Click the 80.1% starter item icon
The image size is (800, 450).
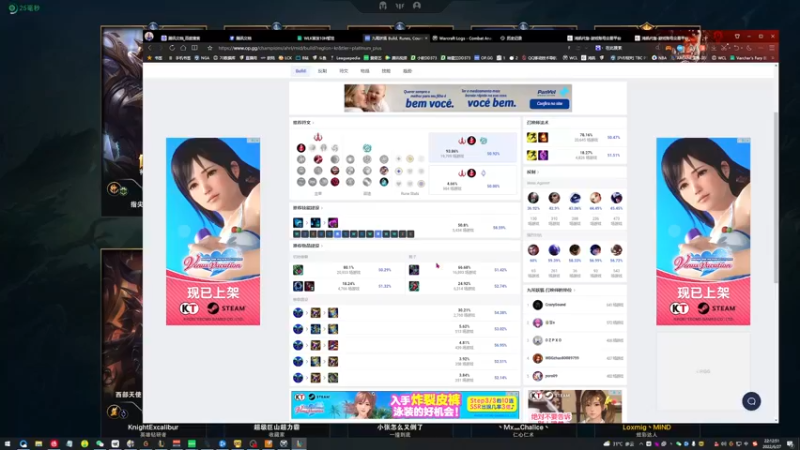(x=298, y=269)
